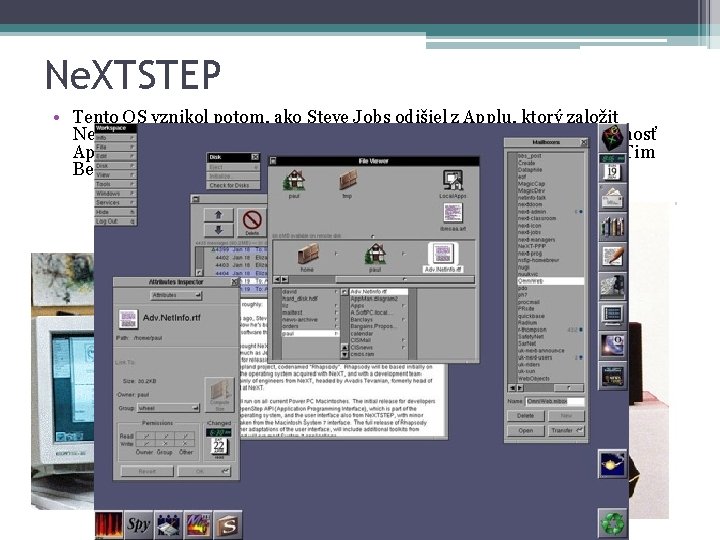Image resolution: width=720 pixels, height=540 pixels.
Task: Select hard_disk.hdf in browser column
Action: click(x=310, y=298)
